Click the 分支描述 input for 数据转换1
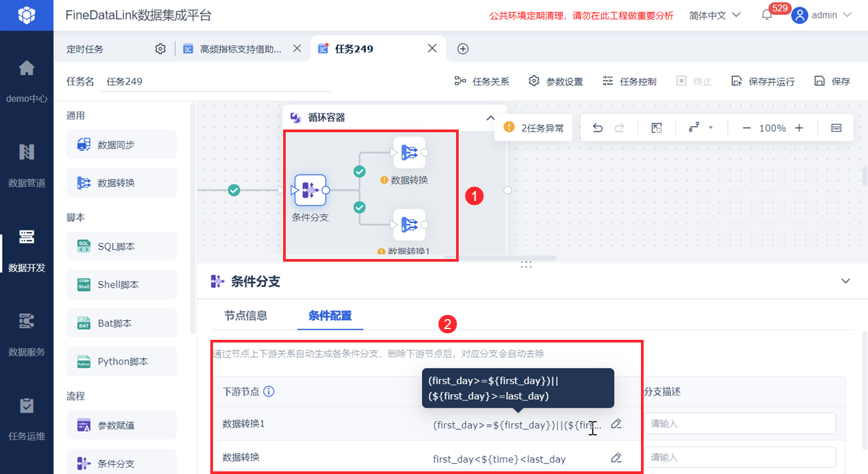The image size is (868, 474). pos(740,424)
